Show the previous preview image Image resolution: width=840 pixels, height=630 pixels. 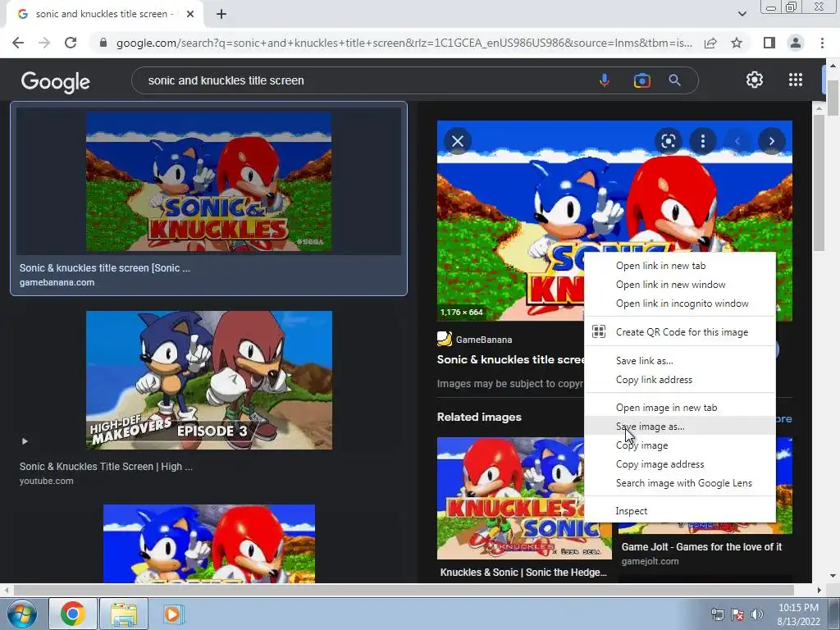coord(737,141)
